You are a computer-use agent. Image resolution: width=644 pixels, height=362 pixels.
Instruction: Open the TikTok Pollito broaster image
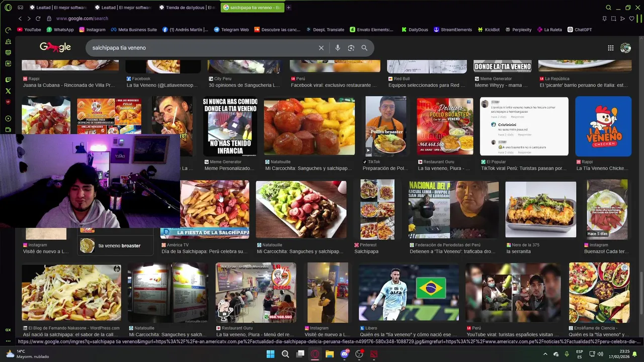[385, 126]
